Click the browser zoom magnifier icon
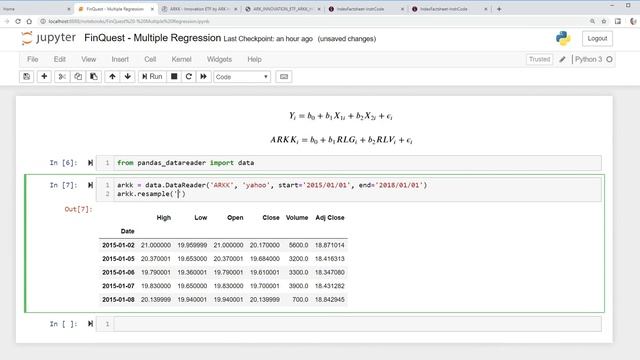640x360 pixels. coord(592,21)
